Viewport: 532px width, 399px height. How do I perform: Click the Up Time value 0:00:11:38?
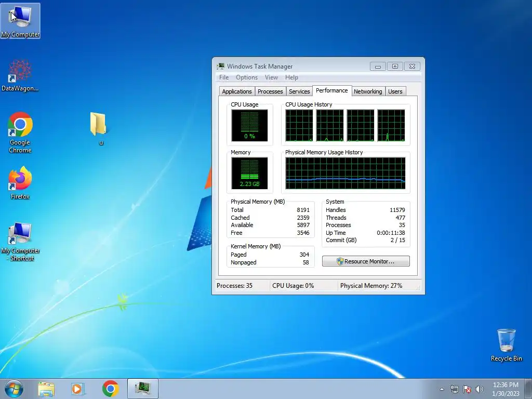[x=391, y=233]
